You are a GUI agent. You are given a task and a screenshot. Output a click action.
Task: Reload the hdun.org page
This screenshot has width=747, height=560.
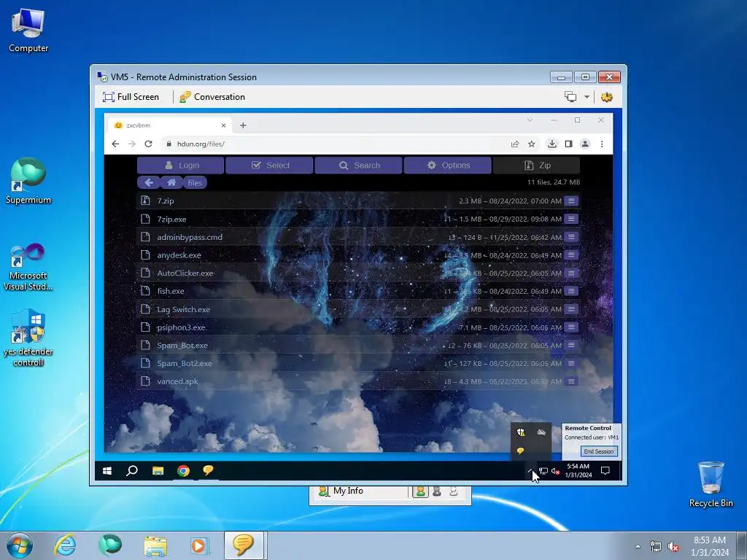(149, 144)
